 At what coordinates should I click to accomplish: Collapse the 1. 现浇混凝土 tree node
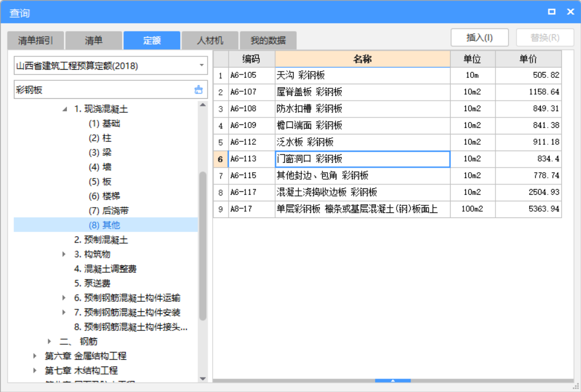[x=65, y=109]
